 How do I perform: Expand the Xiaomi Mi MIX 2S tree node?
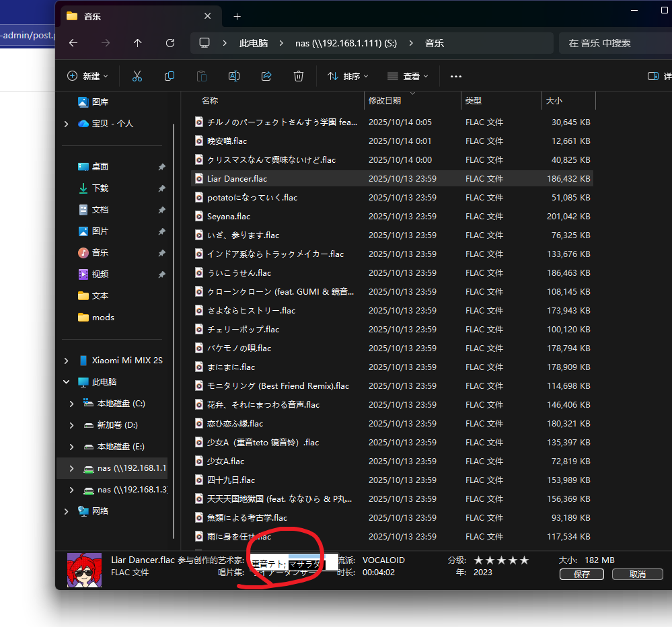tap(66, 361)
